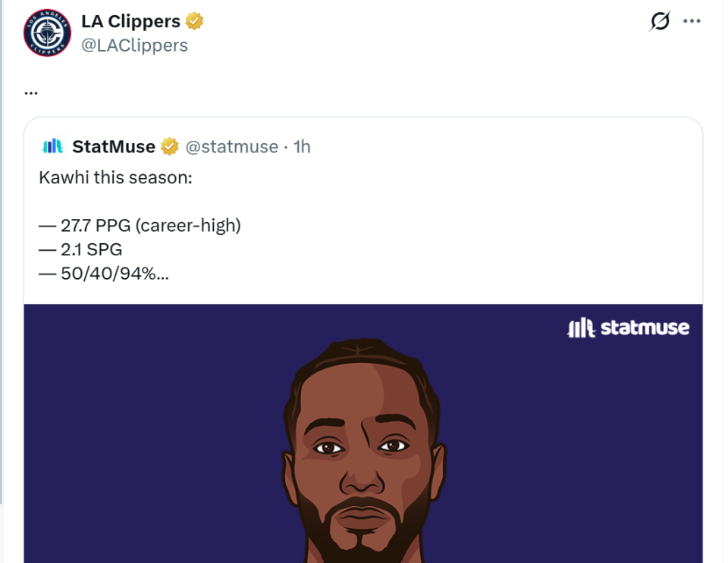Screen dimensions: 728x563
Task: Open the three-dot More options menu
Action: pos(692,21)
